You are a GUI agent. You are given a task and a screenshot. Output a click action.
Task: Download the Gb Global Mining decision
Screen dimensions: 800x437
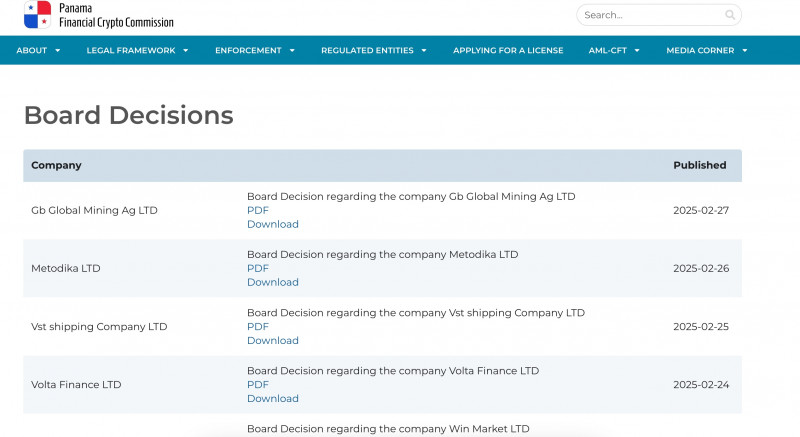273,224
